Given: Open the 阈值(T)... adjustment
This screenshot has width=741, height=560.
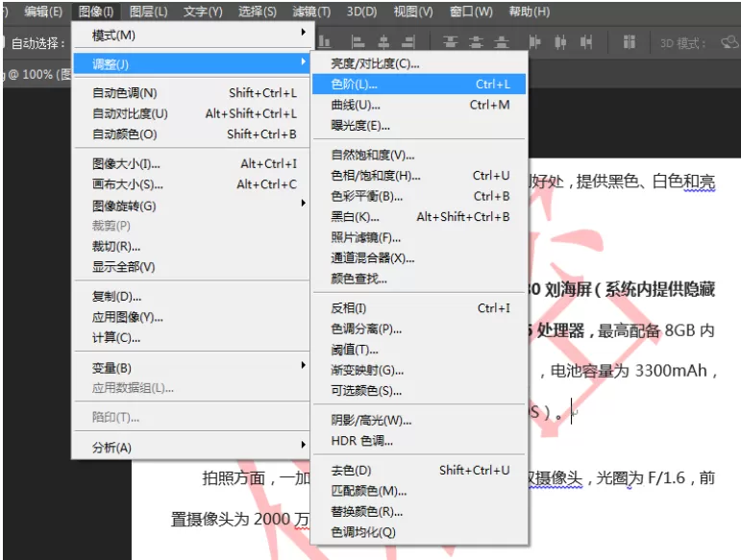Looking at the screenshot, I should (419, 350).
